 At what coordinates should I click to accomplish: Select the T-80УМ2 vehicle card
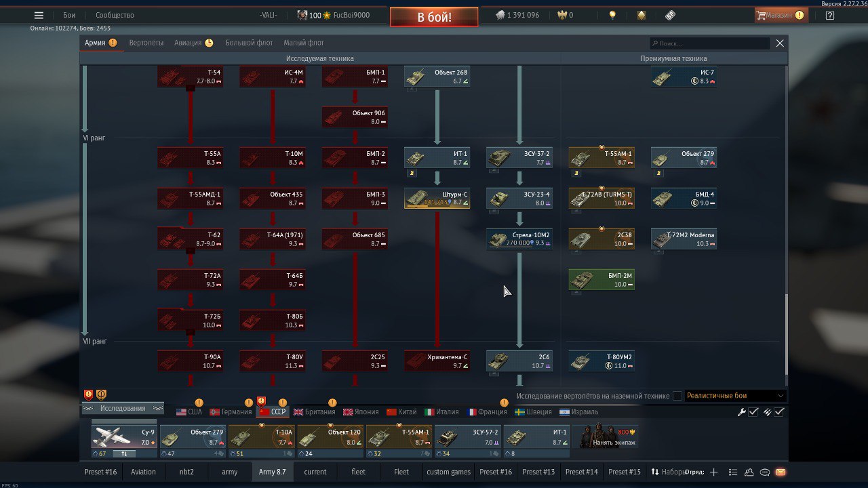pos(601,361)
